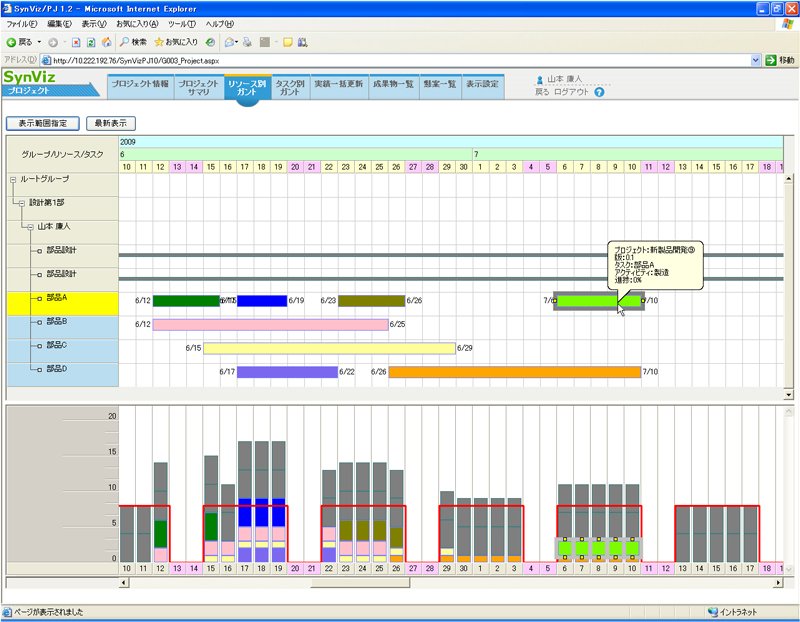Select the 部品A tree row
The width and height of the screenshot is (800, 622).
pos(63,304)
